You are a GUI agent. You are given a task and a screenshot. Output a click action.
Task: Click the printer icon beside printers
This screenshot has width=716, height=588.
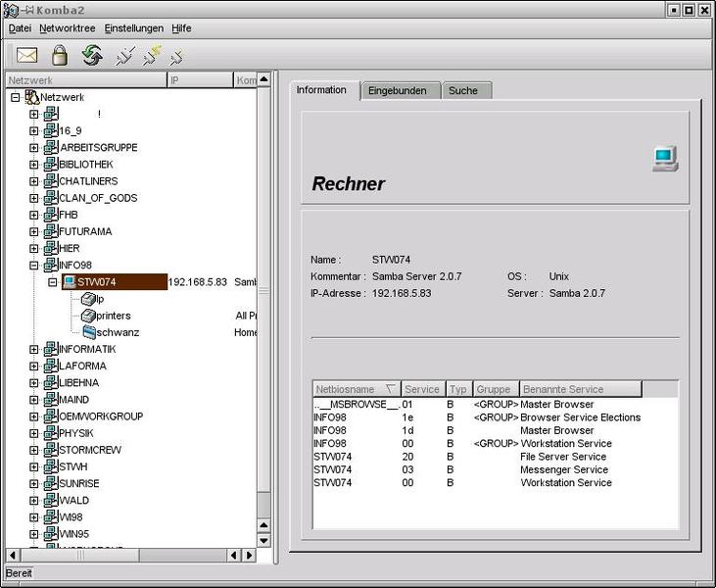click(88, 316)
